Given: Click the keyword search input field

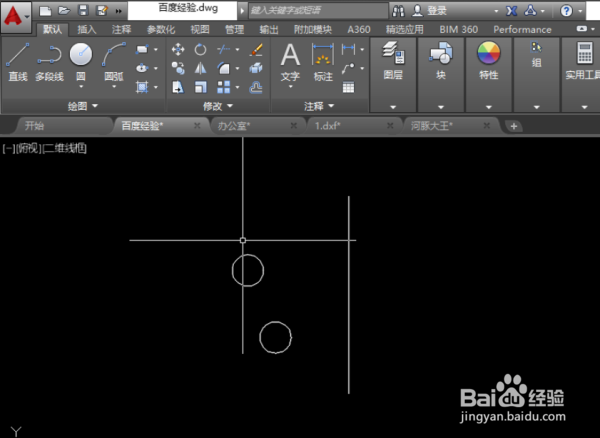Looking at the screenshot, I should click(318, 11).
